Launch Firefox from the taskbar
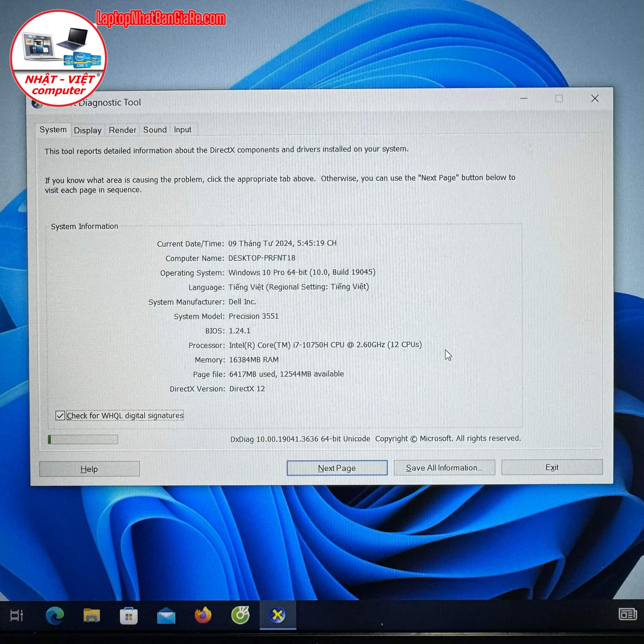644x644 pixels. point(203,615)
